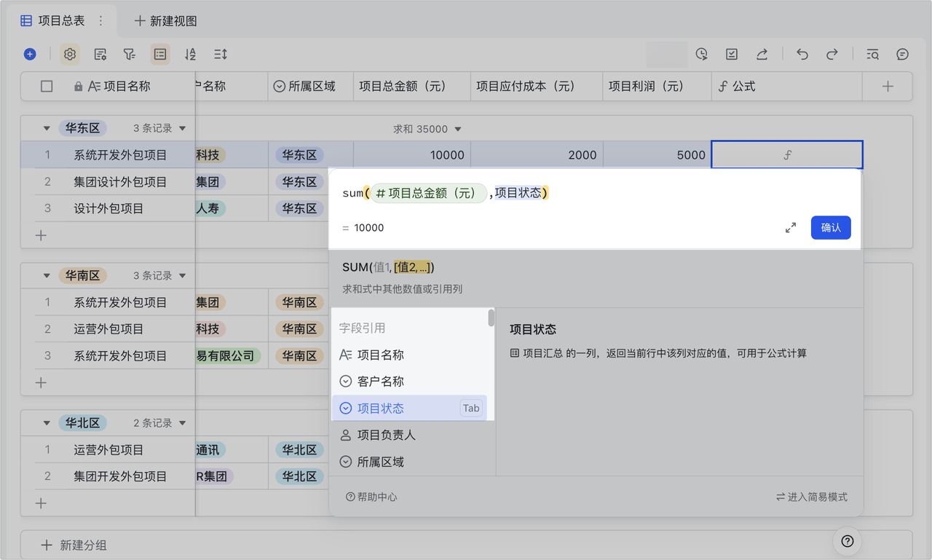Open the form view checkbox icon
Viewport: 932px width, 560px height.
pyautogui.click(x=732, y=54)
